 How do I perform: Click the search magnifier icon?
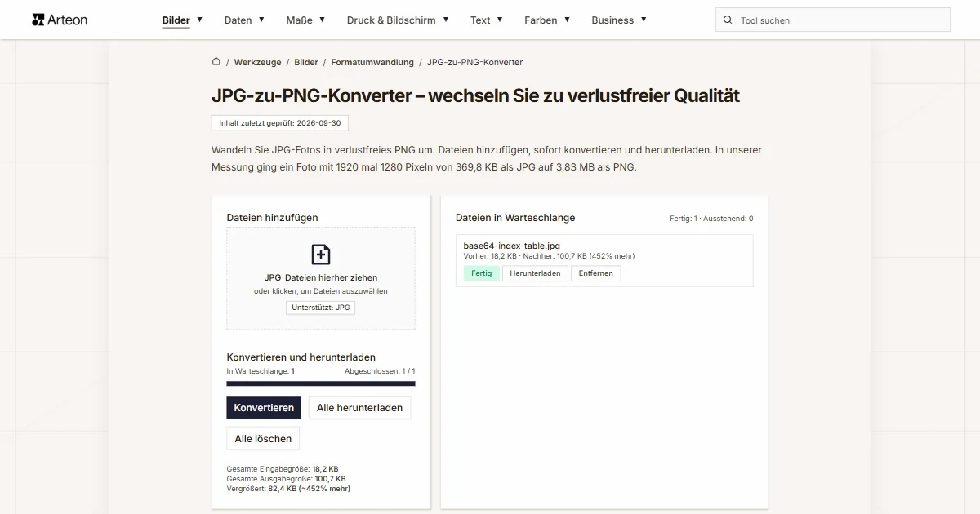point(728,20)
